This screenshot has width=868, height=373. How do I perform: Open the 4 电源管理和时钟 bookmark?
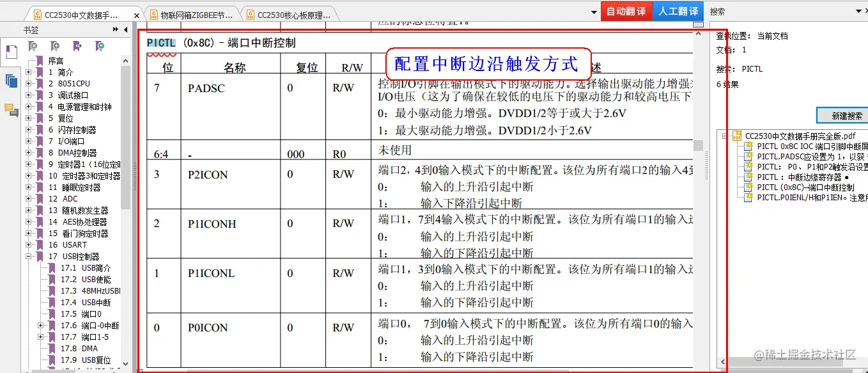[80, 107]
